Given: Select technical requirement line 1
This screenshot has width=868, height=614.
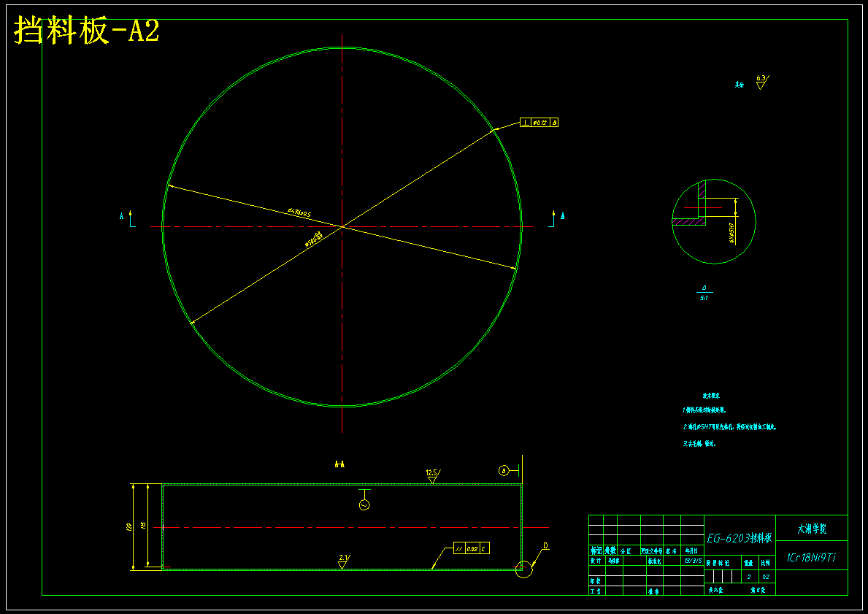Looking at the screenshot, I should pyautogui.click(x=704, y=410).
